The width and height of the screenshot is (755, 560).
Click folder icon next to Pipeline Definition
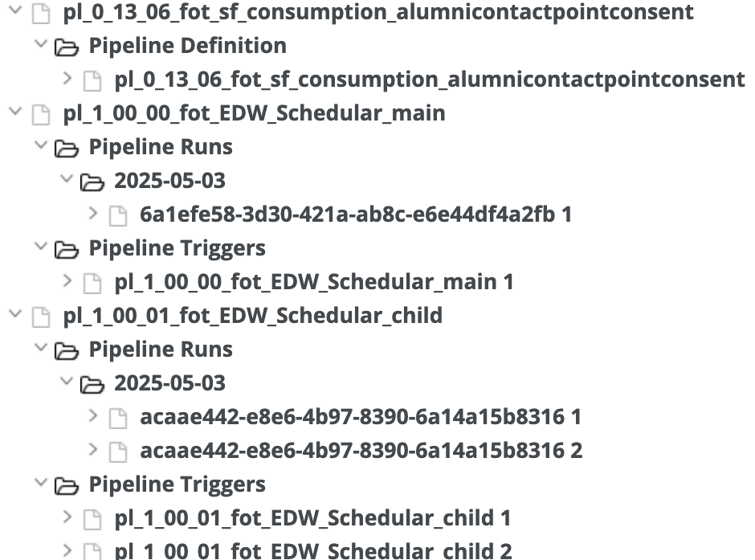pyautogui.click(x=66, y=47)
